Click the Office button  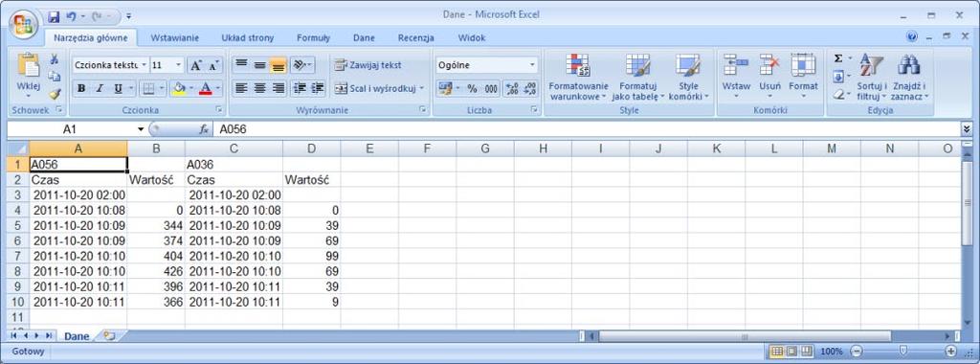[24, 24]
